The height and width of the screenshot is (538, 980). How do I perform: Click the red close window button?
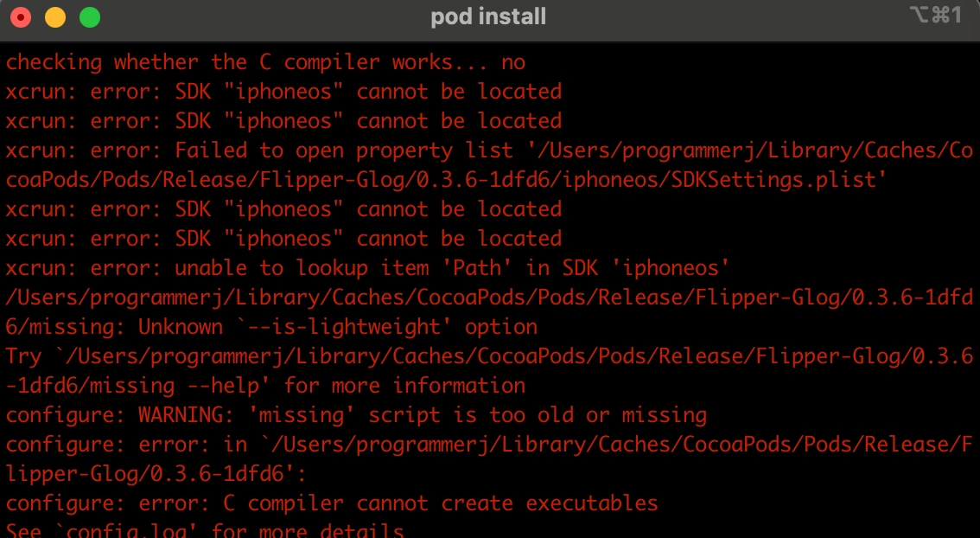click(x=21, y=16)
